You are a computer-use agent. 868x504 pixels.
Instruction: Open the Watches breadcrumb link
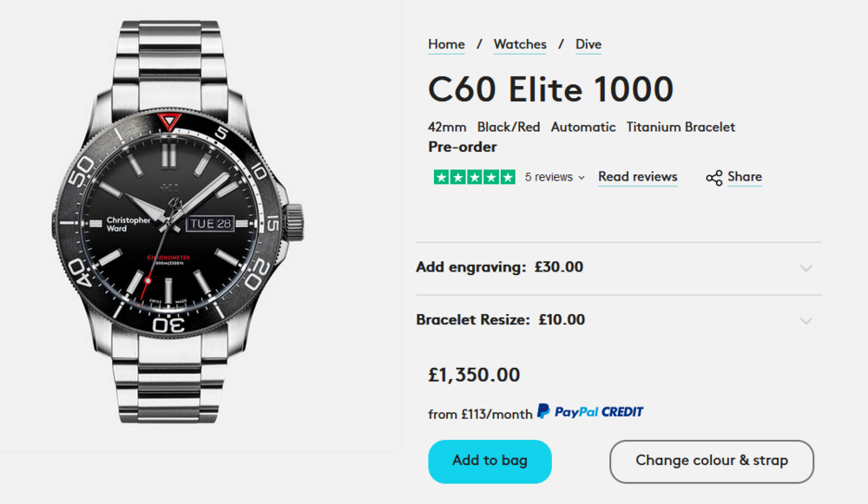(x=520, y=44)
